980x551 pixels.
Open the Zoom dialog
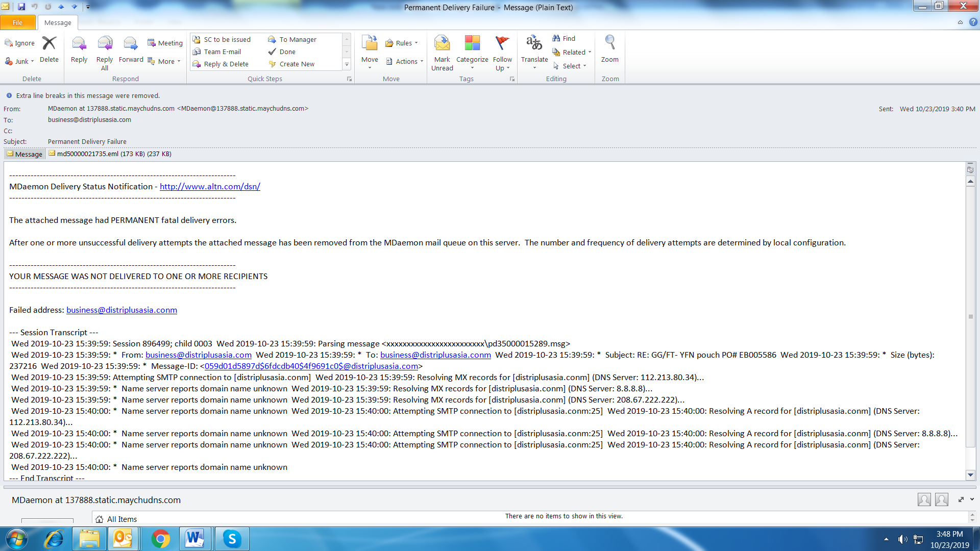[609, 49]
